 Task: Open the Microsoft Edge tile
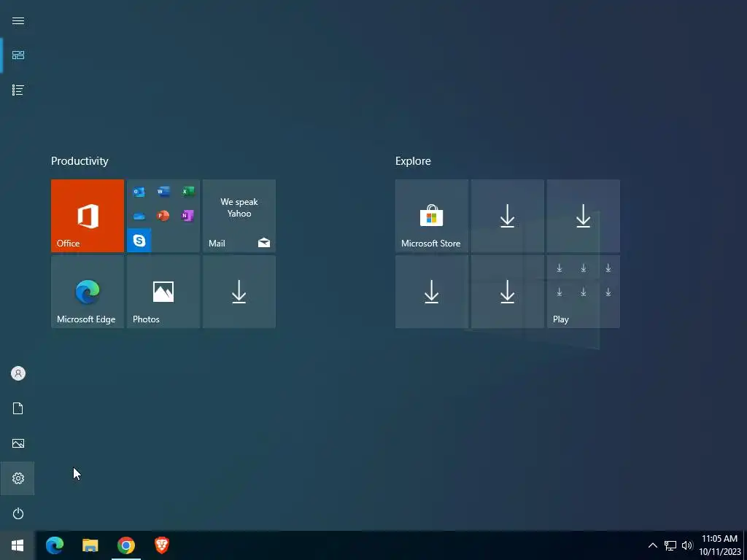click(x=88, y=292)
